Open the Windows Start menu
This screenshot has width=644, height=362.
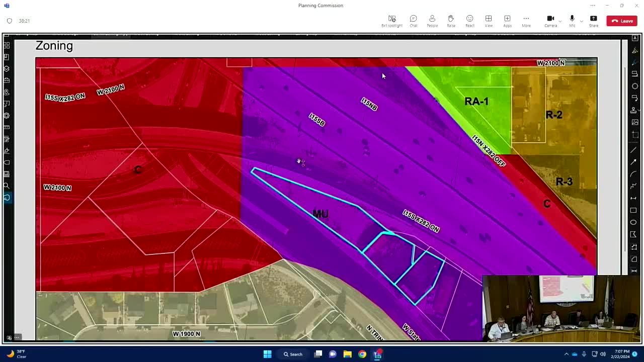pyautogui.click(x=267, y=354)
